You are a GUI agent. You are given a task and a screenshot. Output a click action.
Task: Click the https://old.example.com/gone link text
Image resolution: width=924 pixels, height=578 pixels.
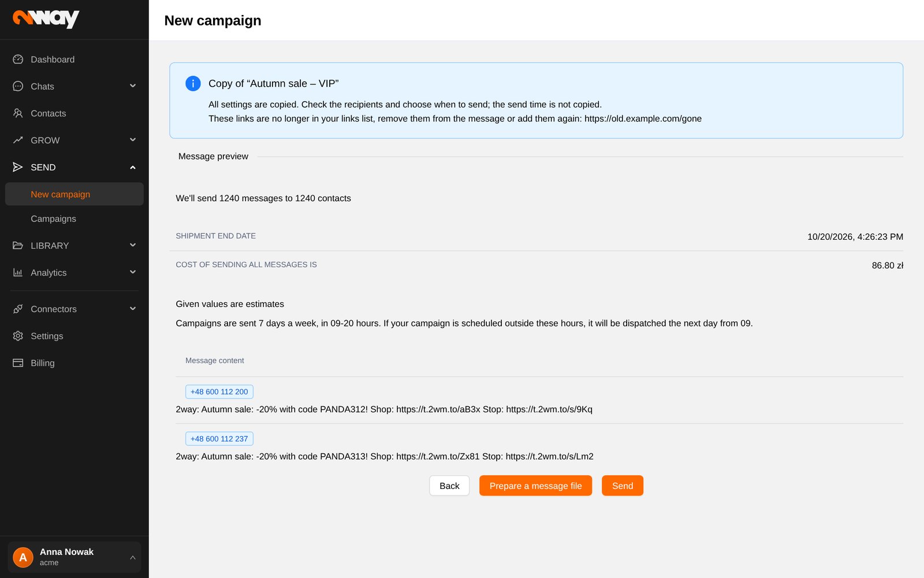pyautogui.click(x=643, y=118)
